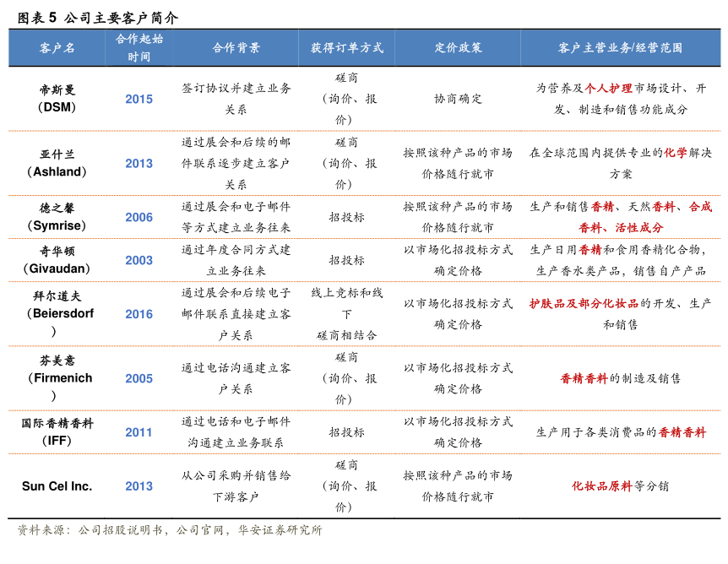The image size is (728, 564).
Task: Click the year 2011 in IFF row
Action: pos(139,432)
